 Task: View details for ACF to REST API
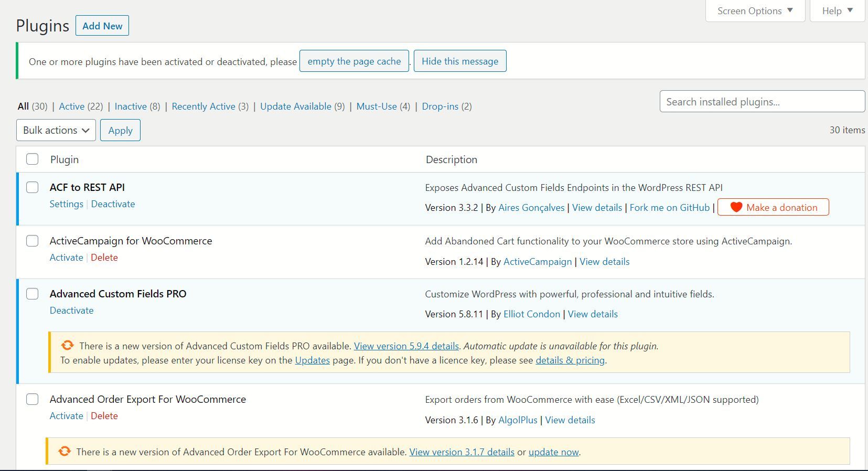pyautogui.click(x=597, y=207)
